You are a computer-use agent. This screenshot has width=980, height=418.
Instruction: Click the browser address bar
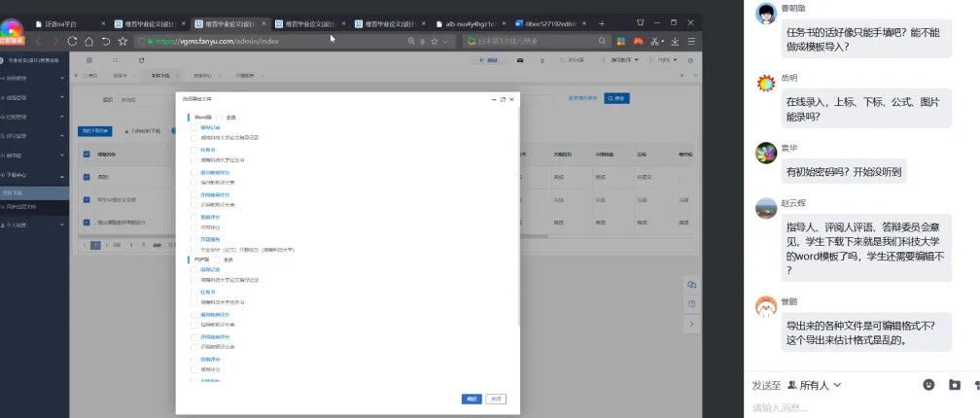coord(272,42)
